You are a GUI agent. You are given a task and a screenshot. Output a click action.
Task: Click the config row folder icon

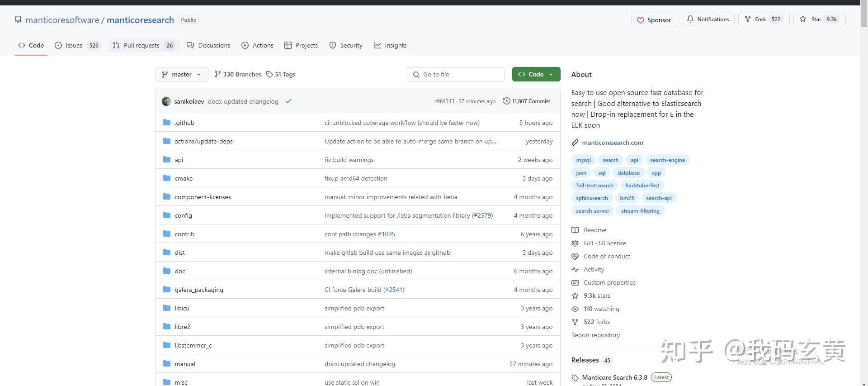(x=167, y=215)
